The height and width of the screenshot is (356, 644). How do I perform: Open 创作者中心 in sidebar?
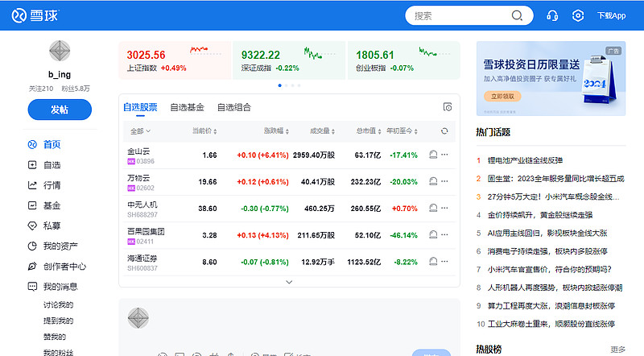(x=56, y=267)
